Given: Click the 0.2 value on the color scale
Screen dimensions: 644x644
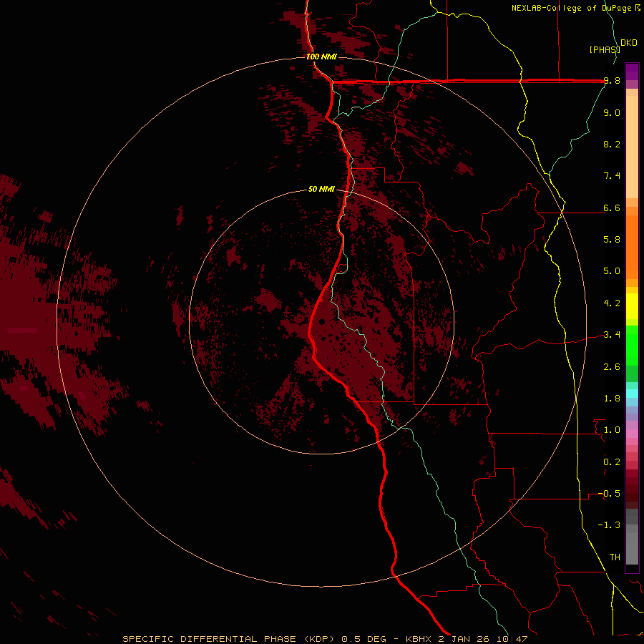Looking at the screenshot, I should tap(612, 462).
